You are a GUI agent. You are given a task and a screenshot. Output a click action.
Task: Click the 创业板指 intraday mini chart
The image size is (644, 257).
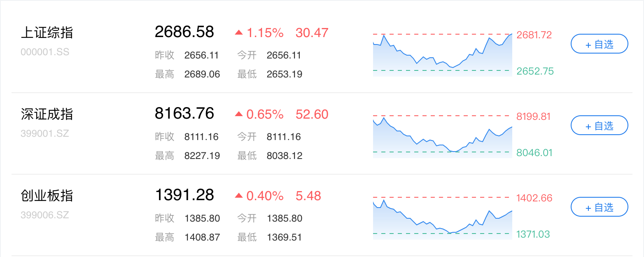click(443, 218)
